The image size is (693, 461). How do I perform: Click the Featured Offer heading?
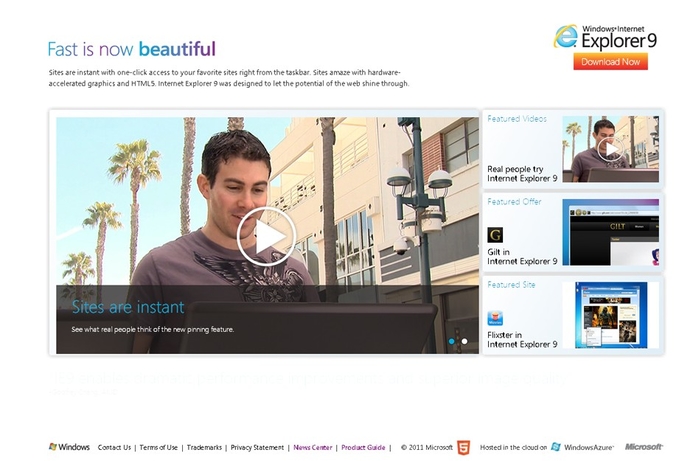pyautogui.click(x=514, y=202)
